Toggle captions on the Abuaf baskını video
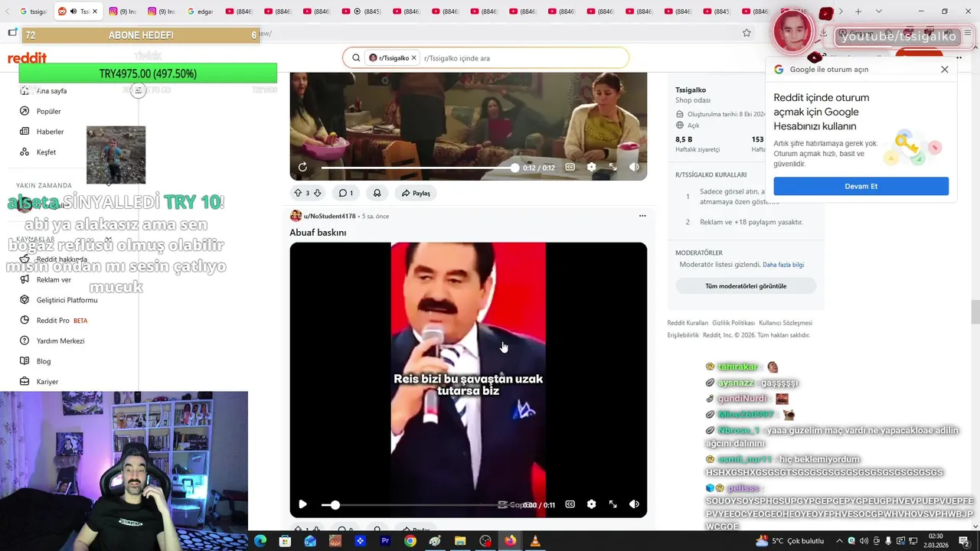Viewport: 980px width, 551px height. point(570,504)
